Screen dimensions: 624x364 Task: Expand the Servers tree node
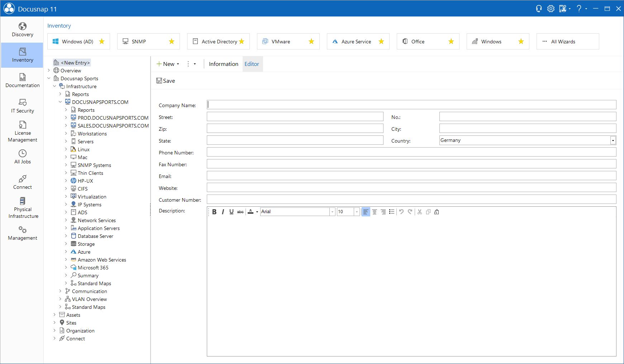coord(66,142)
